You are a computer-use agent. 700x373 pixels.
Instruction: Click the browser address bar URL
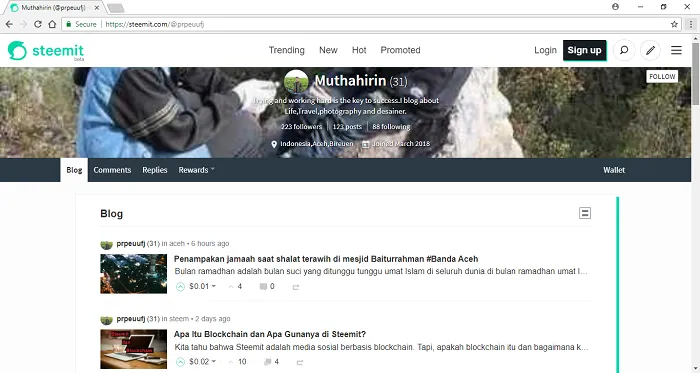[x=154, y=24]
